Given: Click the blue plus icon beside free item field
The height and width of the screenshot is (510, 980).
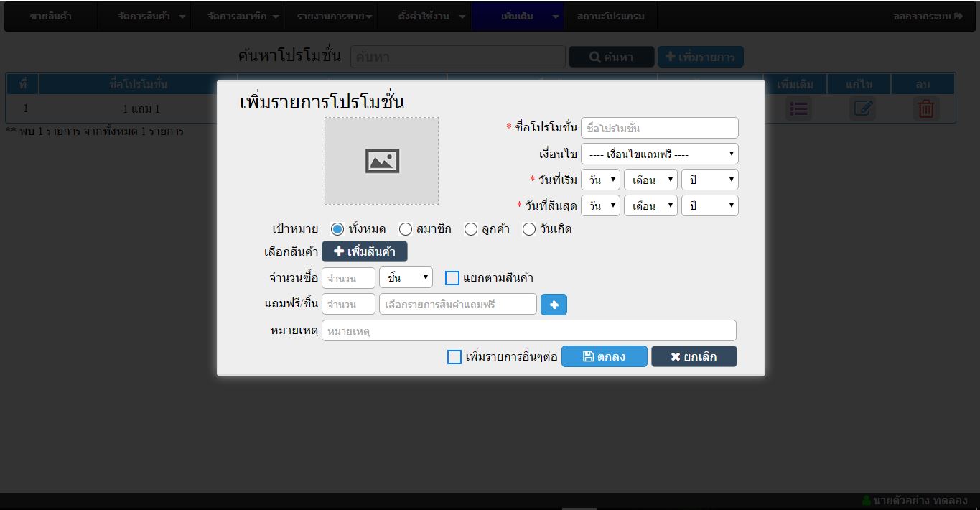Looking at the screenshot, I should coord(554,305).
